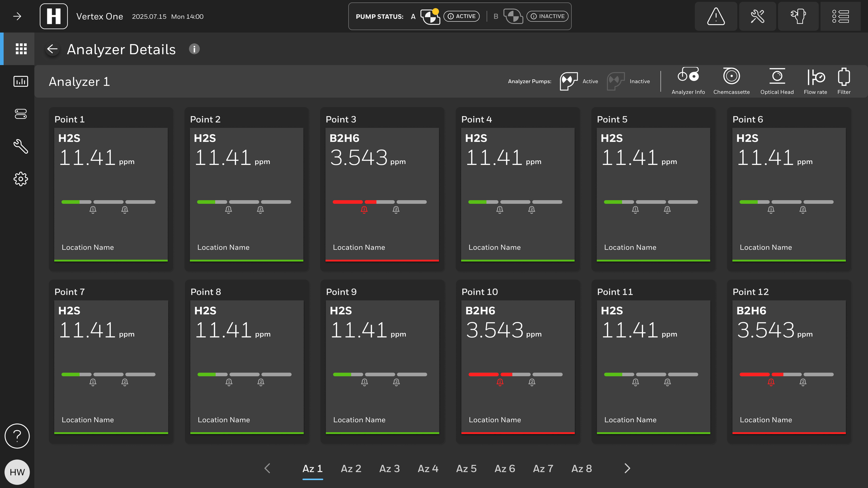Go back using Analyzer Details arrow
The image size is (868, 488).
click(52, 49)
